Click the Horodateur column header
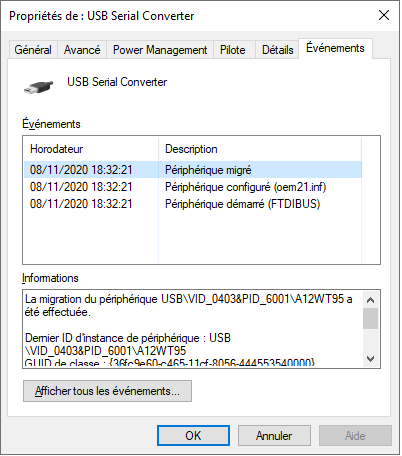 tap(91, 149)
